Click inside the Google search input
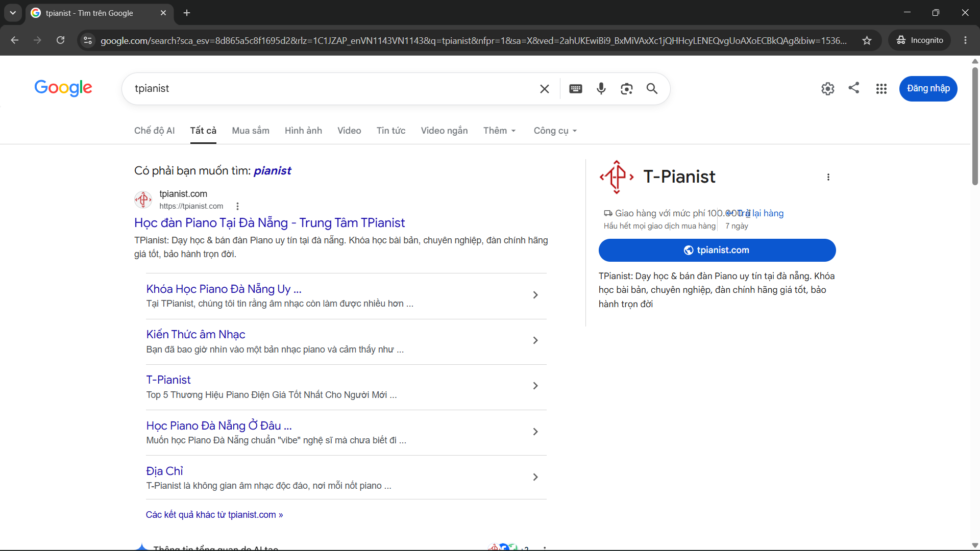980x551 pixels. click(x=332, y=88)
